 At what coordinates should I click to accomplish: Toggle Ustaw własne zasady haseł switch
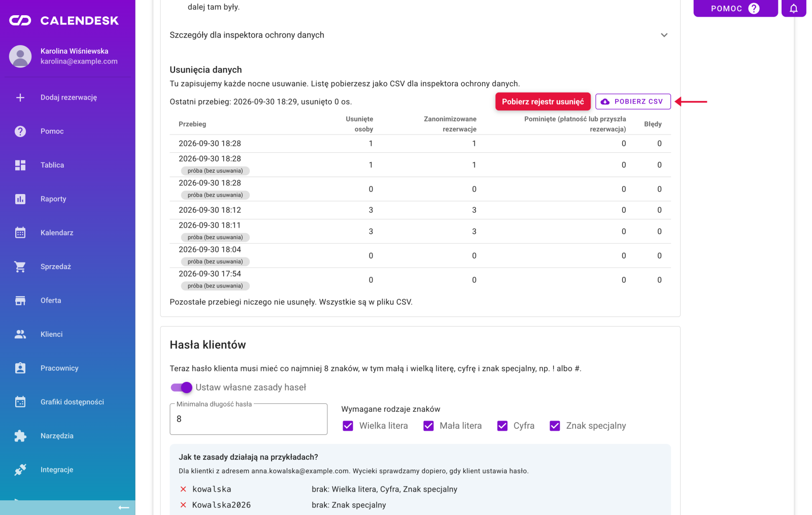[x=181, y=388]
